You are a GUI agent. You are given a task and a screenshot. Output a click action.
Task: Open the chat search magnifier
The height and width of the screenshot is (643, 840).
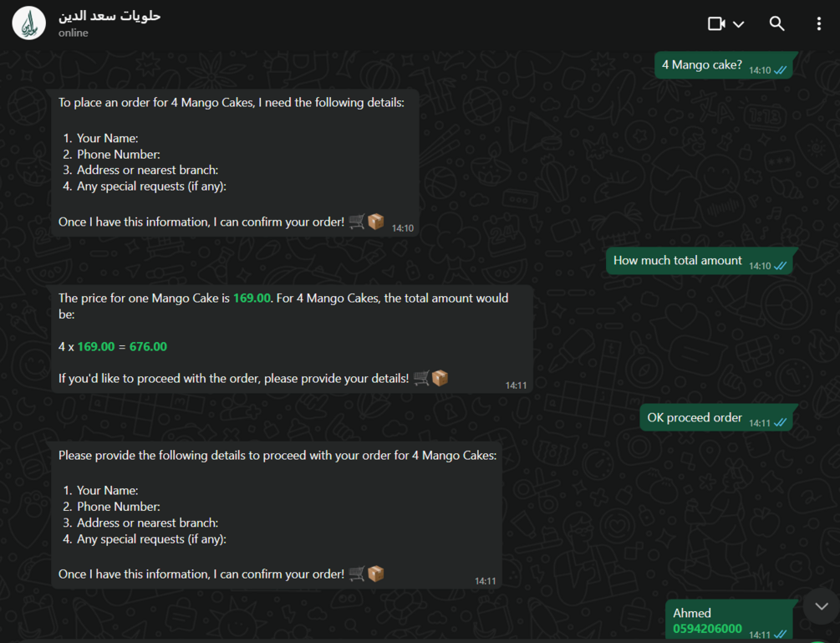776,23
